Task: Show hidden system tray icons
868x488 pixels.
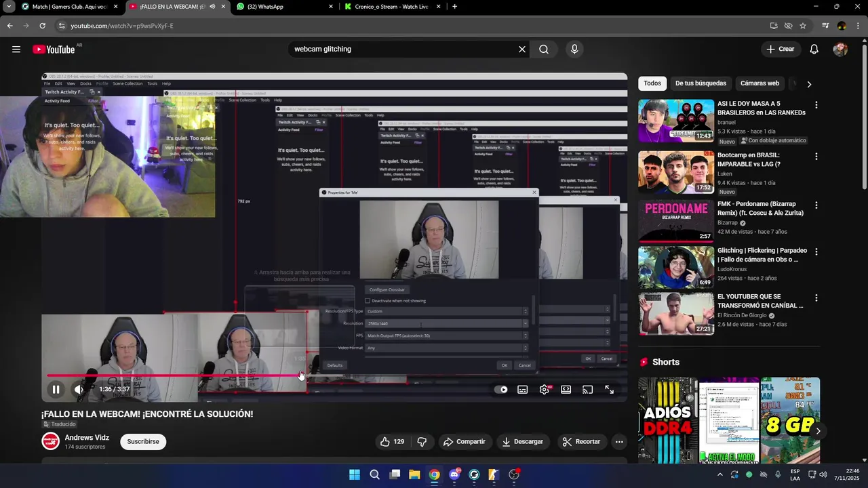Action: click(x=719, y=474)
